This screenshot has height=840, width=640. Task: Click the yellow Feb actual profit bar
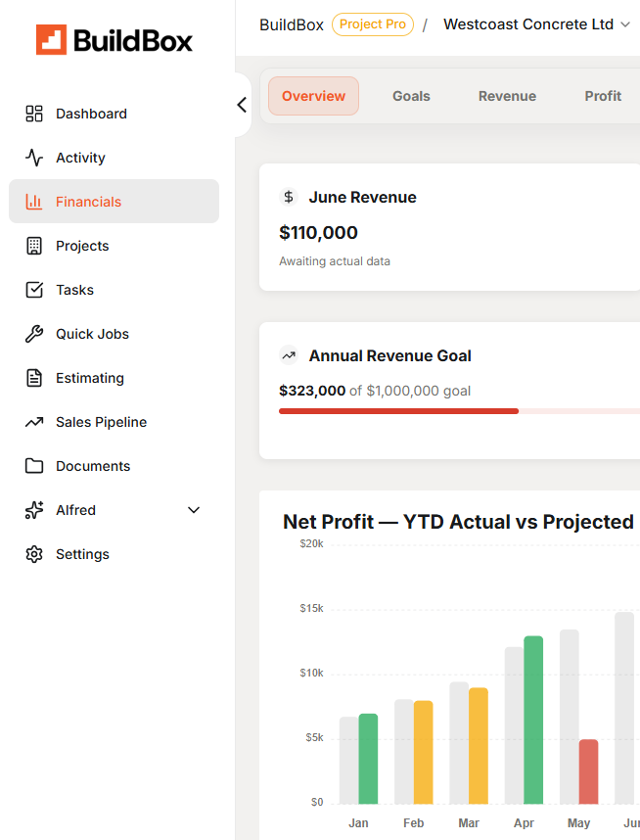click(423, 752)
